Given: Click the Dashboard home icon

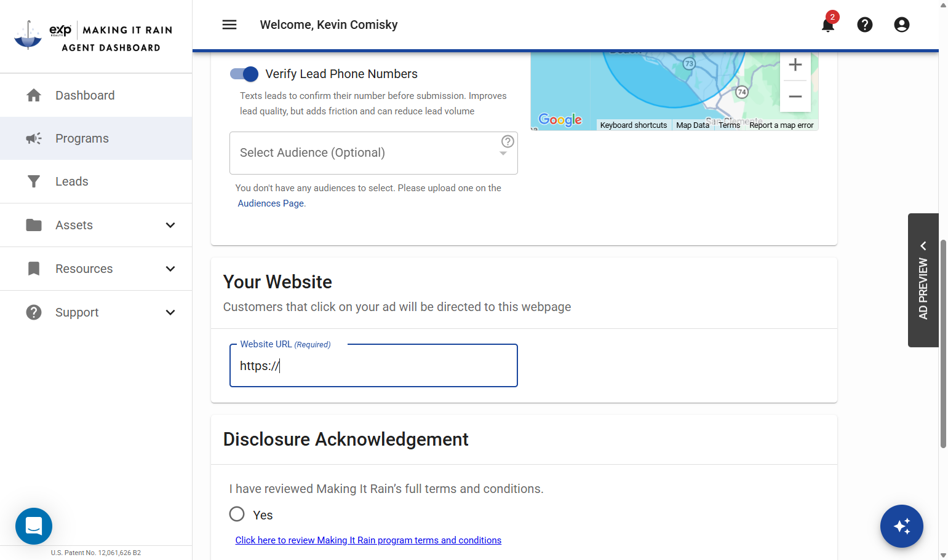Looking at the screenshot, I should 34,95.
